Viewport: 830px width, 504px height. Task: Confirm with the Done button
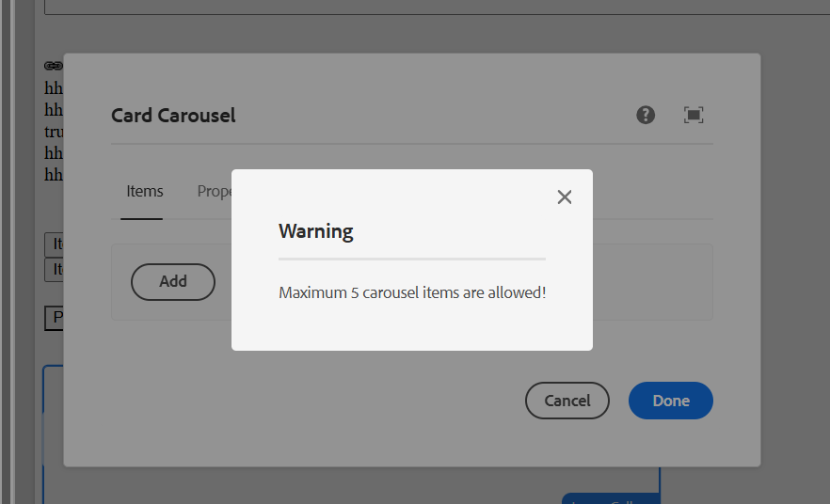[x=671, y=401]
